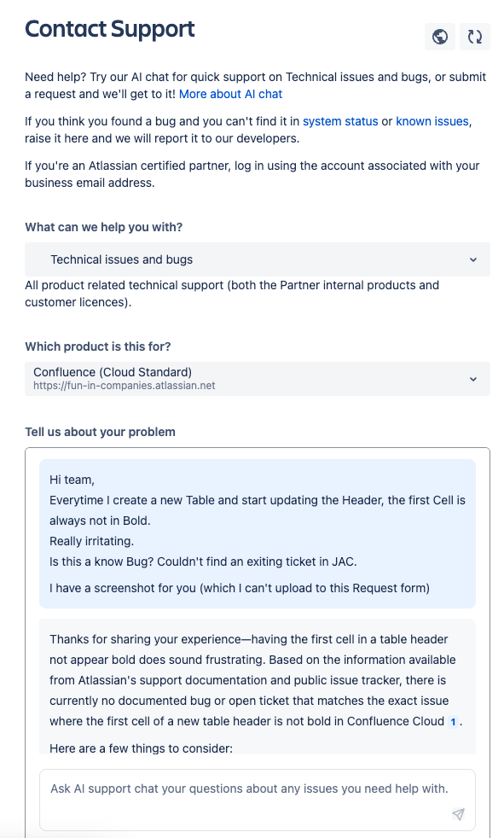Click chevron beside Confluence (Cloud Standard)

473,379
